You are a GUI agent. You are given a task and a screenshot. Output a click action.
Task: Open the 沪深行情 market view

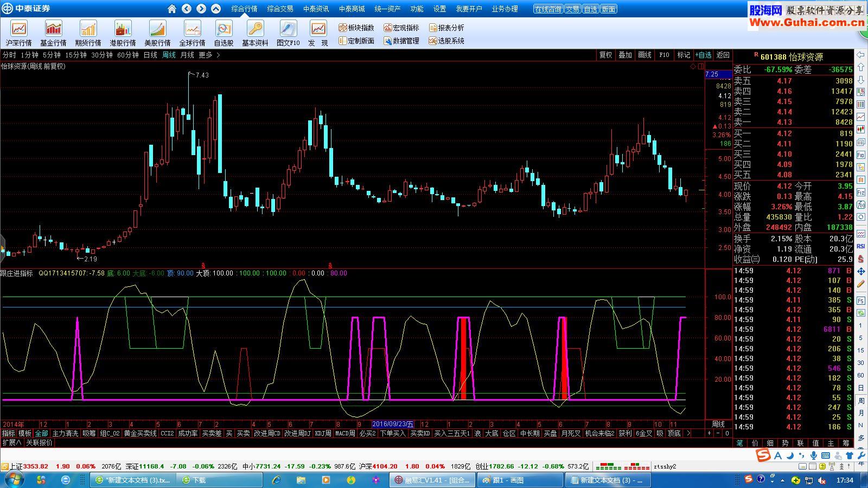[18, 33]
